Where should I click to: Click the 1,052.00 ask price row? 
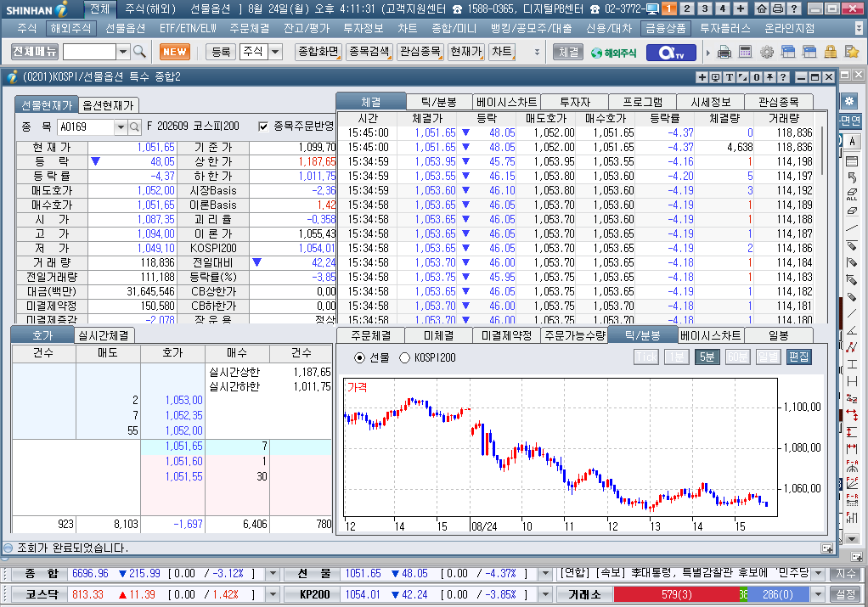tap(172, 430)
